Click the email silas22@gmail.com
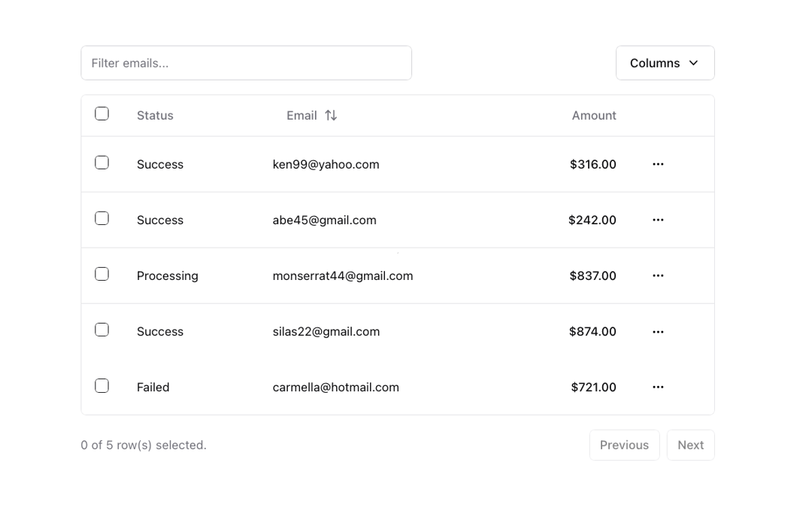 pos(326,332)
